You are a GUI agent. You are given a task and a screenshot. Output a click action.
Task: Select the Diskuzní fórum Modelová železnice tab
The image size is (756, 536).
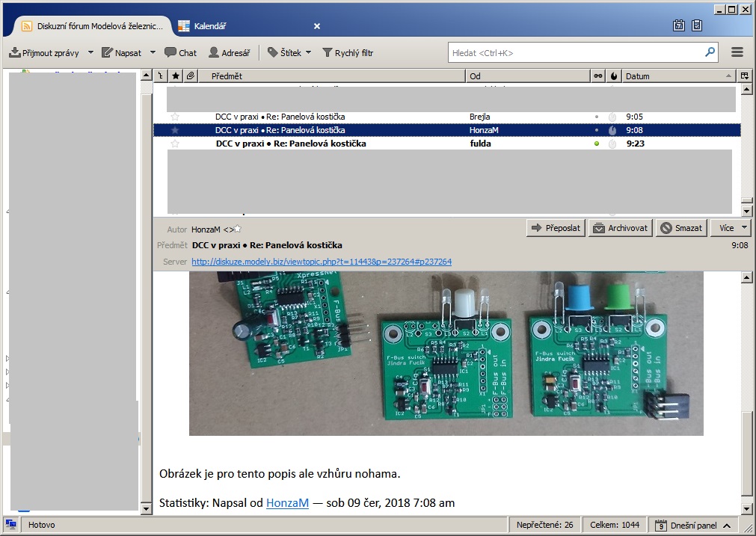point(90,26)
